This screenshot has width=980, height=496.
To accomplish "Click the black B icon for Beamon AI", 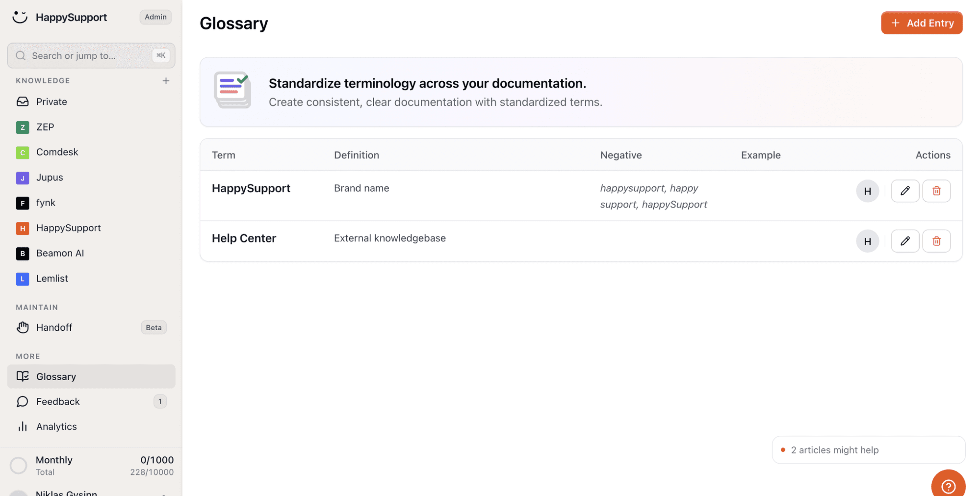I will [x=22, y=254].
